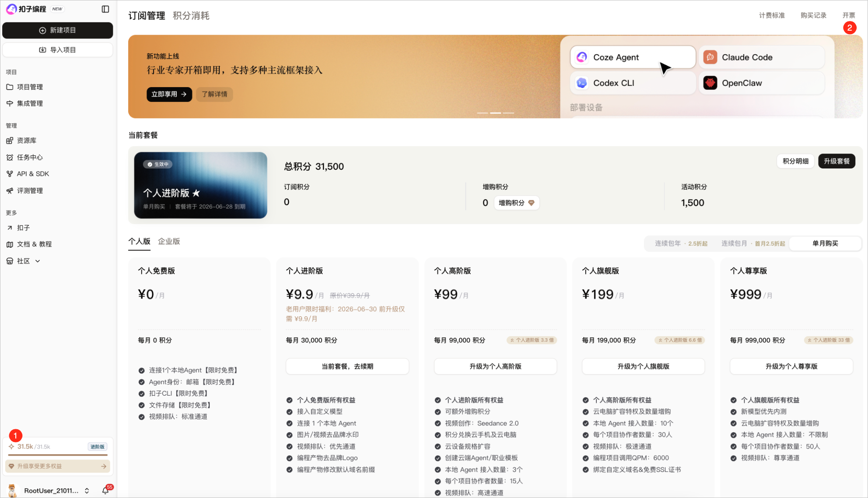Select the 个人版 tab
Screen dimensions: 868x498
point(139,242)
